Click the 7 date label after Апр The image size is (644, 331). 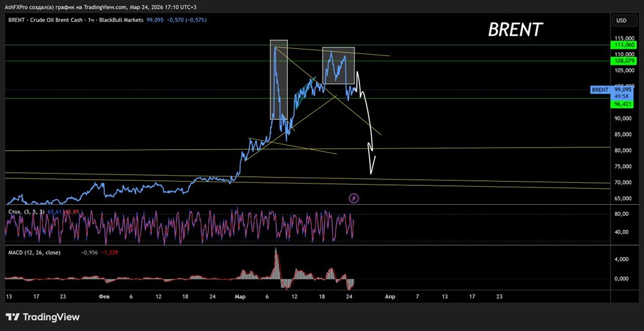[x=417, y=296]
